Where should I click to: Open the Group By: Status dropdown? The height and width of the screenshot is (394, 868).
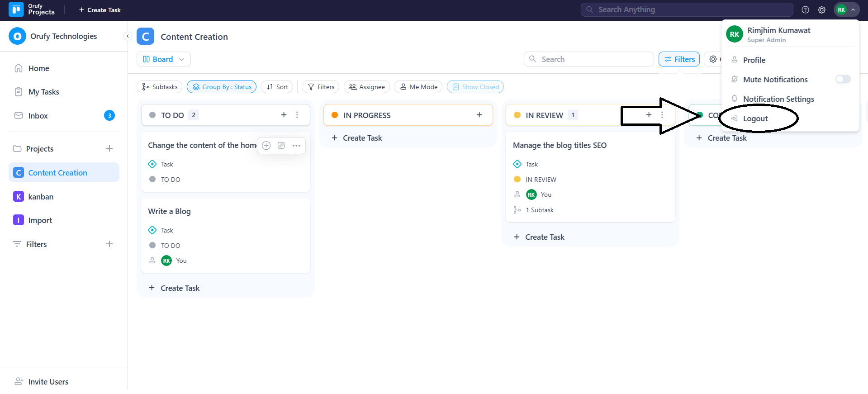222,87
